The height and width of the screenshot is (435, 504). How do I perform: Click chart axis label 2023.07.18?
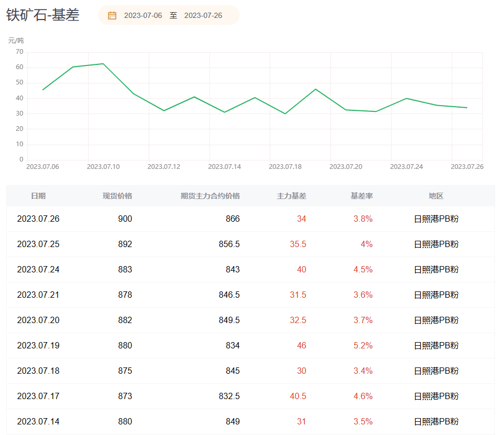[285, 166]
